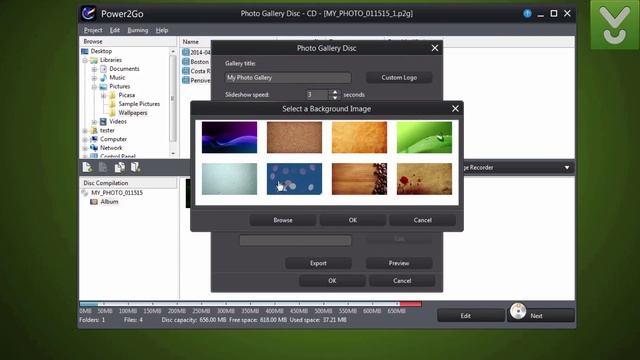The width and height of the screenshot is (640, 360).
Task: Select the orange parchment background
Action: [359, 137]
